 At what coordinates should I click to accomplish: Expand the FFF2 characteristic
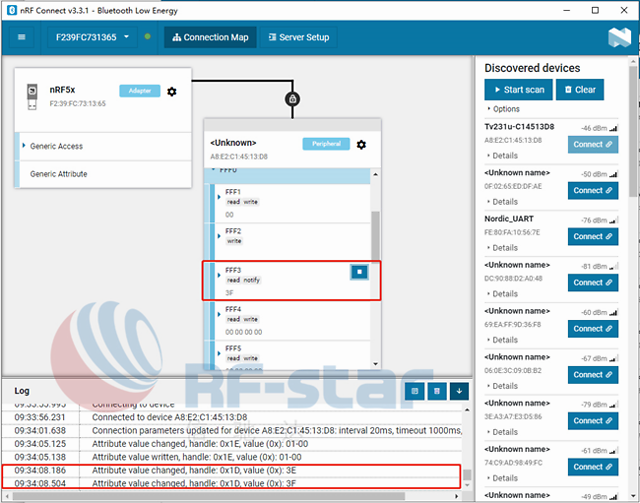(219, 236)
